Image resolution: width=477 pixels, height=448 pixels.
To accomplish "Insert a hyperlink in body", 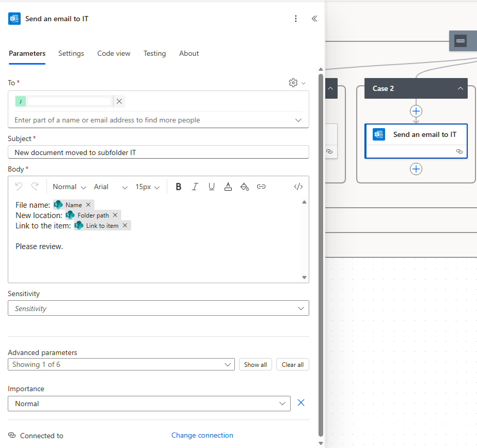I will point(261,187).
